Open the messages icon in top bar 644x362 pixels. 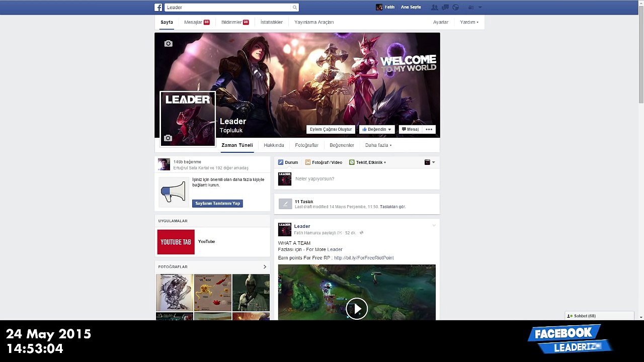445,8
